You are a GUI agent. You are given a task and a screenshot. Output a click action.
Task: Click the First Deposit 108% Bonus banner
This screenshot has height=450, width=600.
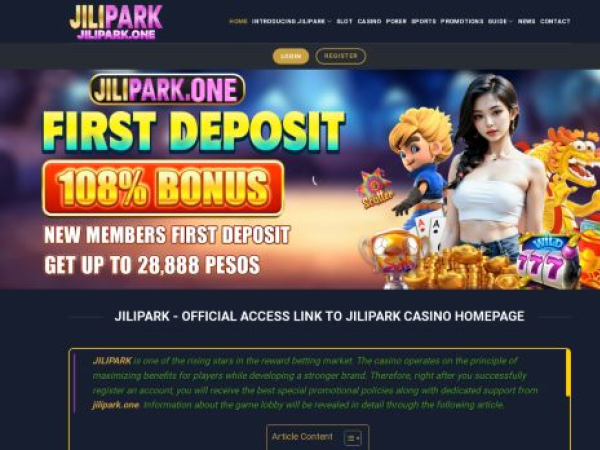300,179
